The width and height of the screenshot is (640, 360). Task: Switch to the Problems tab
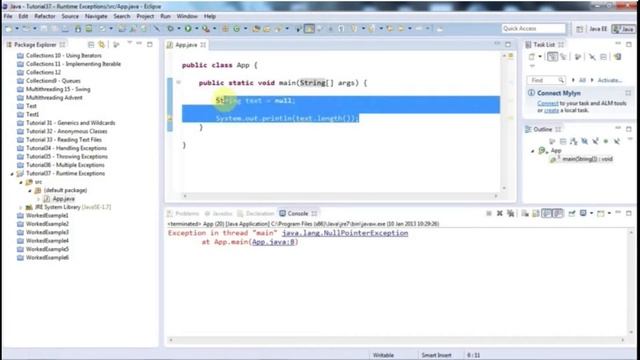pos(183,213)
